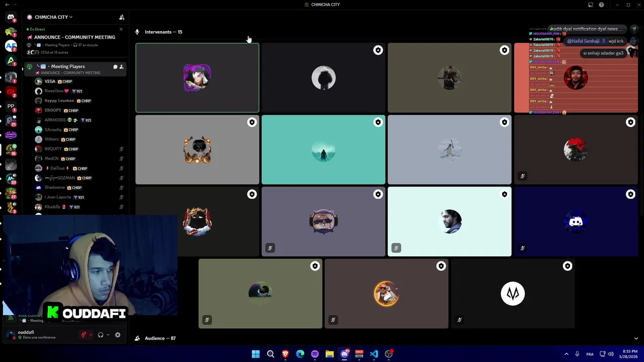Open Windows search from the taskbar
644x362 pixels.
tap(271, 354)
